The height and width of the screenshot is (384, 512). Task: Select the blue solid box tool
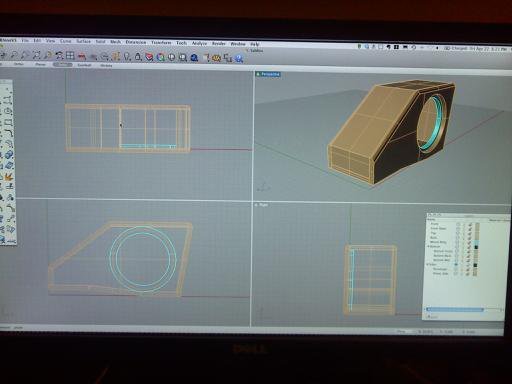[x=9, y=155]
